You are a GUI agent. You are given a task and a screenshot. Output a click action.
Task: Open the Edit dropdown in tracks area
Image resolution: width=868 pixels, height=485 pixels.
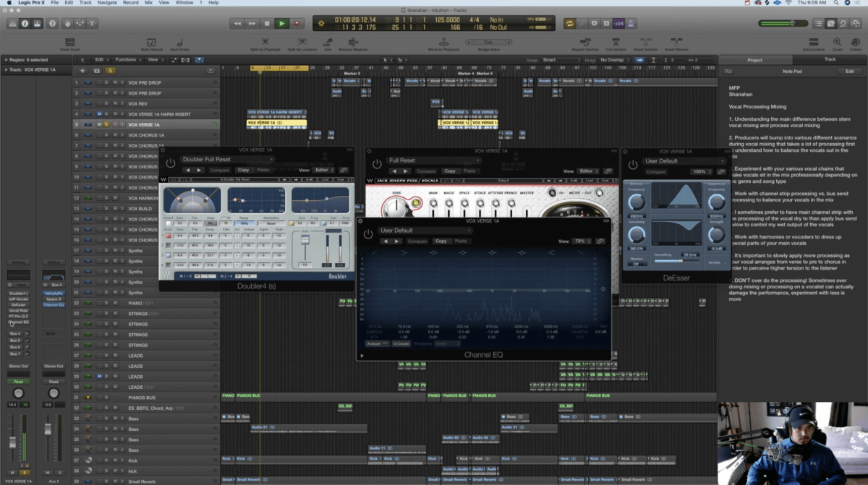101,59
